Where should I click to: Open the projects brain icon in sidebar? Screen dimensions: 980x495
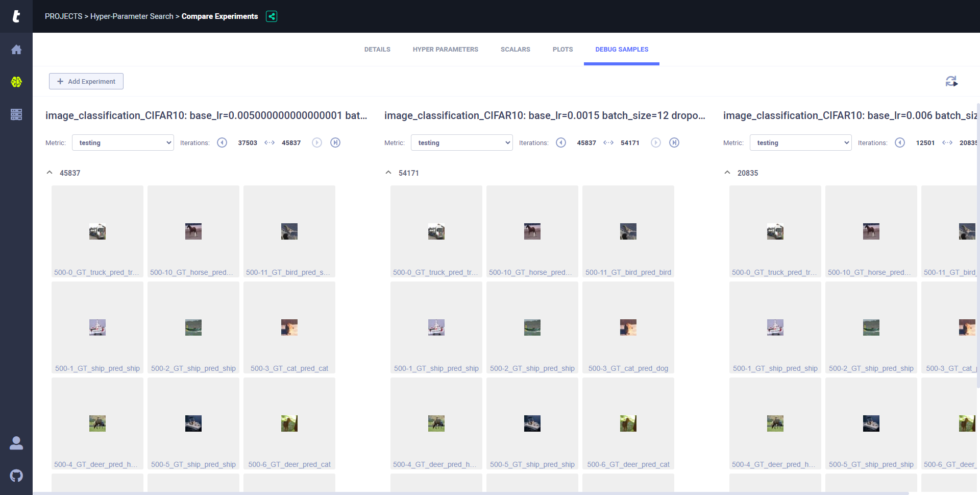(16, 82)
